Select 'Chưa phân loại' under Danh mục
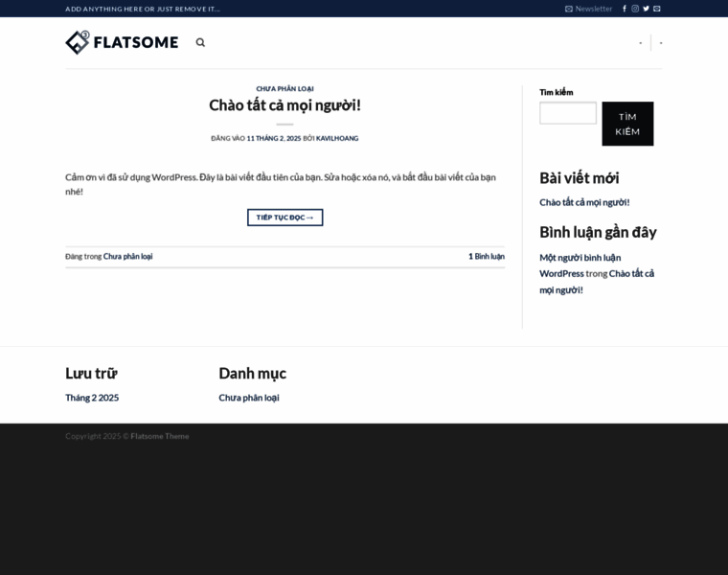Image resolution: width=728 pixels, height=575 pixels. point(249,397)
